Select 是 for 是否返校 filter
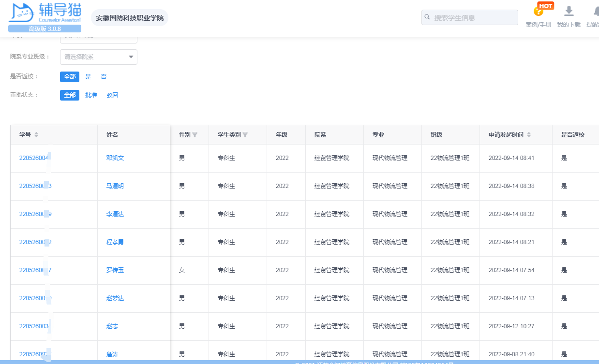The height and width of the screenshot is (364, 599). pyautogui.click(x=88, y=77)
